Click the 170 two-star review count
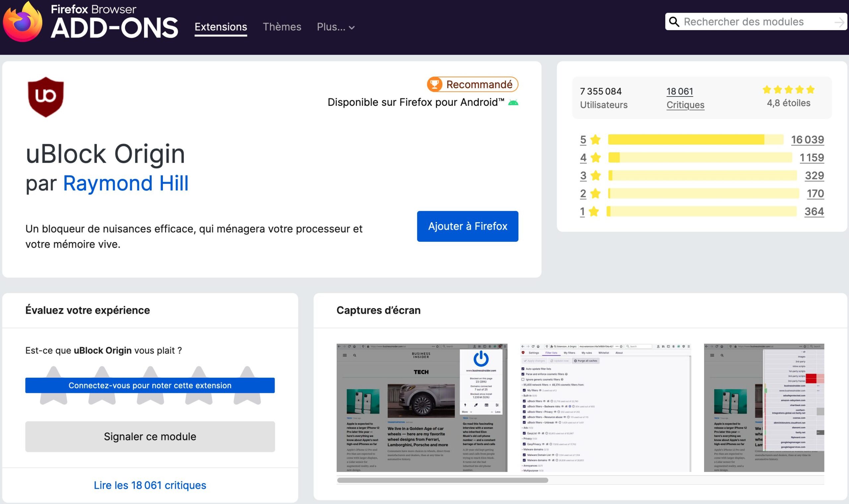The height and width of the screenshot is (504, 849). (x=816, y=194)
